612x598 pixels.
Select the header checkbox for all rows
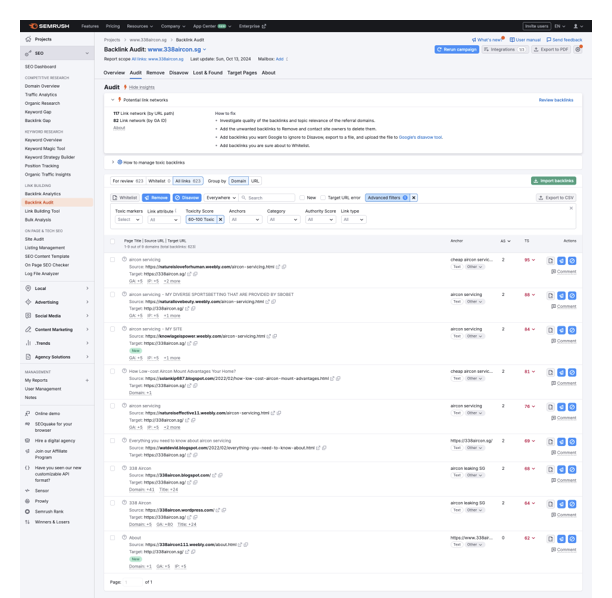coord(114,241)
